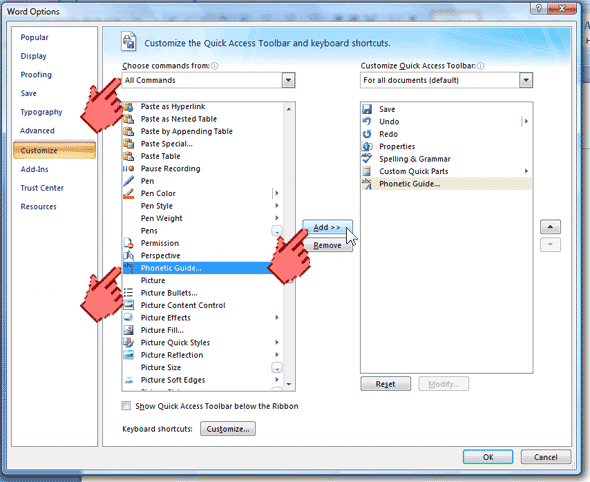Click the Pen command icon
The image size is (590, 482).
(128, 181)
